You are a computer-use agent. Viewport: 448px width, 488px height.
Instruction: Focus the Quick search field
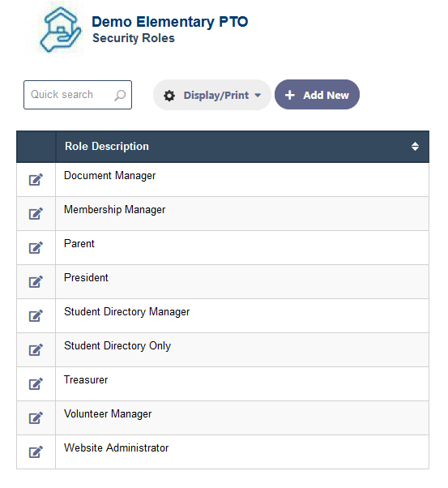[78, 95]
